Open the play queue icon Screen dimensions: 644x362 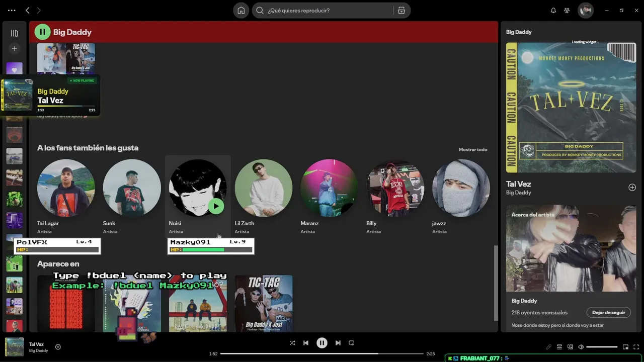pos(559,347)
